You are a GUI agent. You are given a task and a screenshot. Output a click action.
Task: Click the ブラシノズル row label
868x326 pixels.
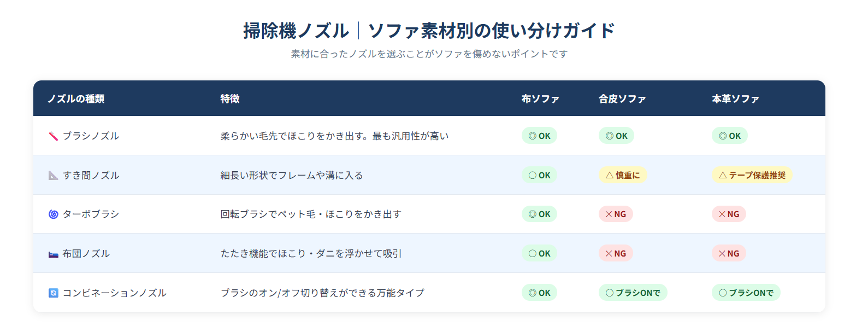pos(91,136)
